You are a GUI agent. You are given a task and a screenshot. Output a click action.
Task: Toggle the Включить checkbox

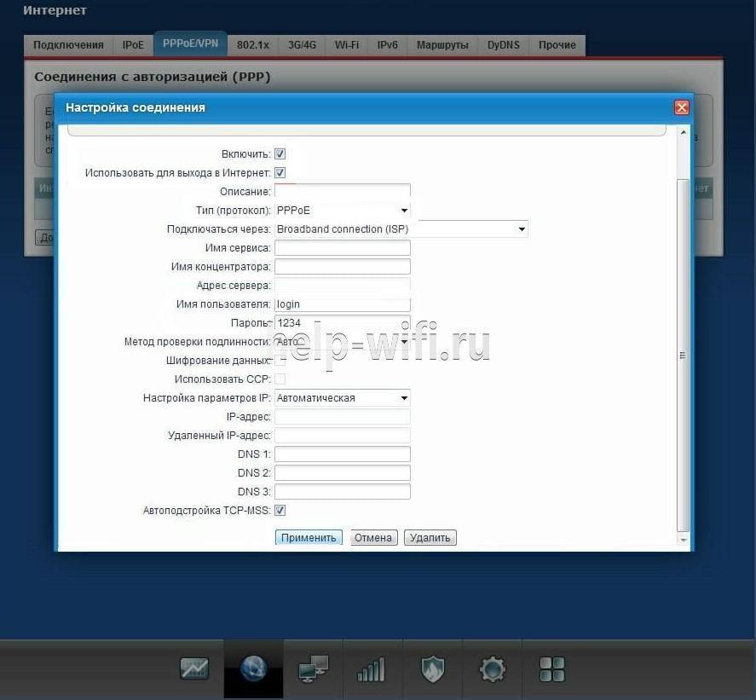tap(280, 154)
